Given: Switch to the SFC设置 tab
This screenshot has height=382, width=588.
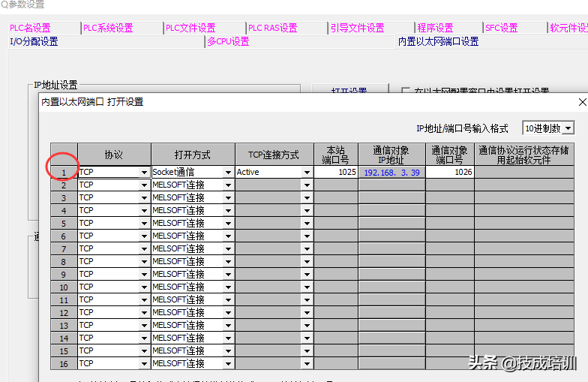Looking at the screenshot, I should click(x=501, y=28).
